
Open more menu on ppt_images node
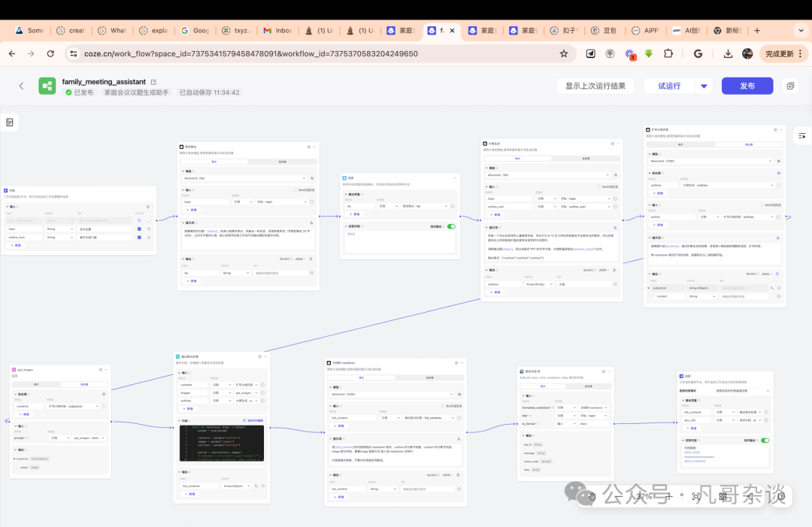(106, 370)
